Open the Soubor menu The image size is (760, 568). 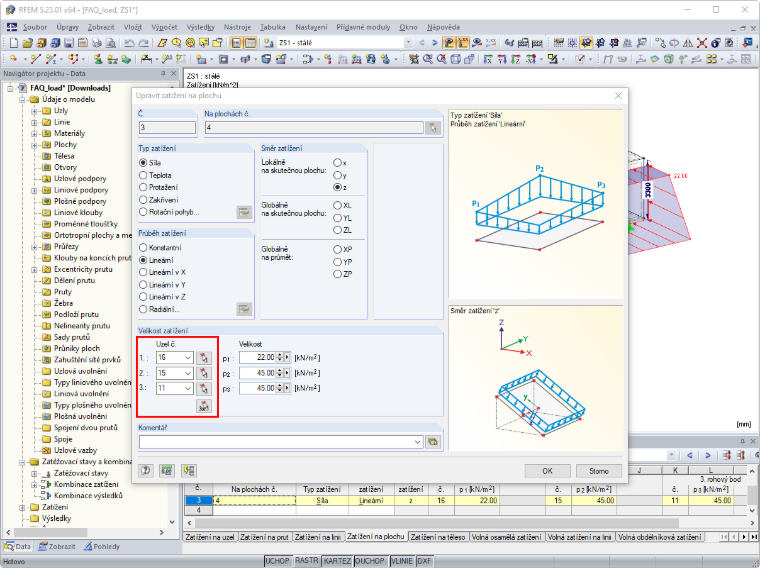coord(35,27)
